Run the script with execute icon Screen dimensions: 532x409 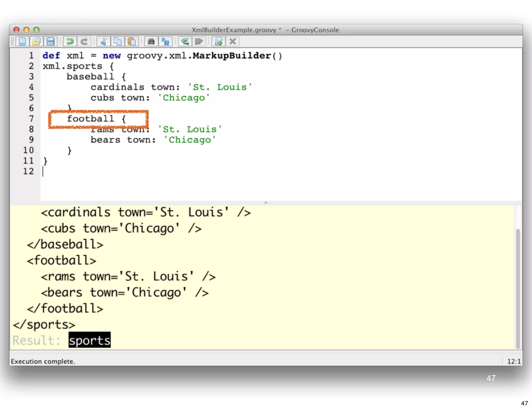[219, 42]
